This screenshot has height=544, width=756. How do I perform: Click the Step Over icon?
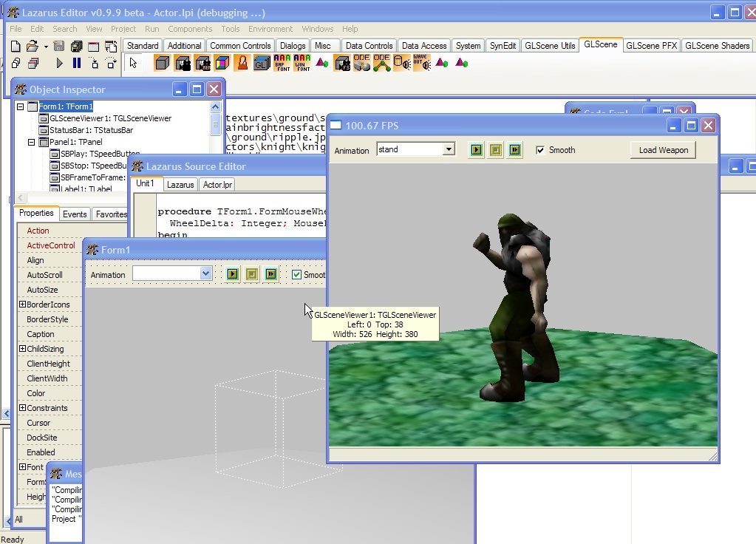pos(112,63)
